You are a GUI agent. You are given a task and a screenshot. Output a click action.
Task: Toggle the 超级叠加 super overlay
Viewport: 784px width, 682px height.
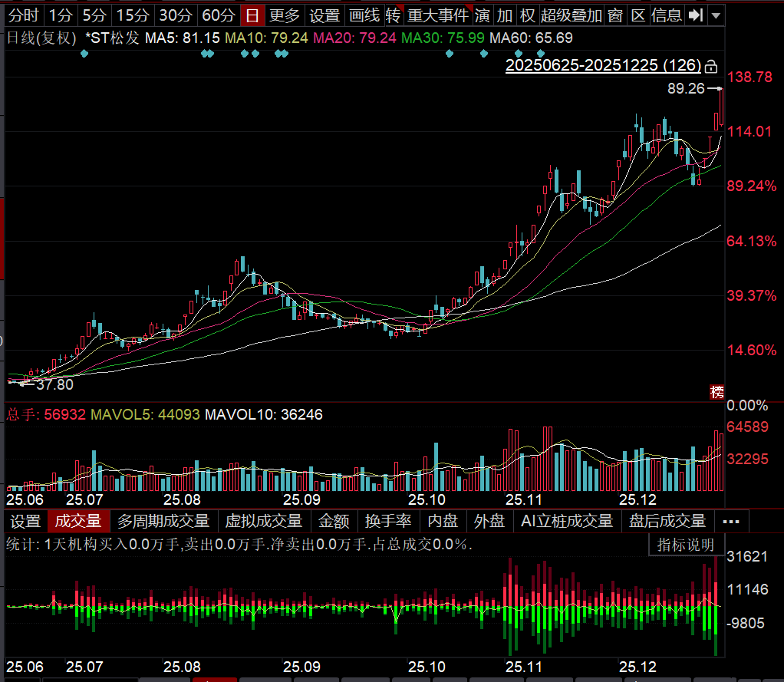pos(571,15)
